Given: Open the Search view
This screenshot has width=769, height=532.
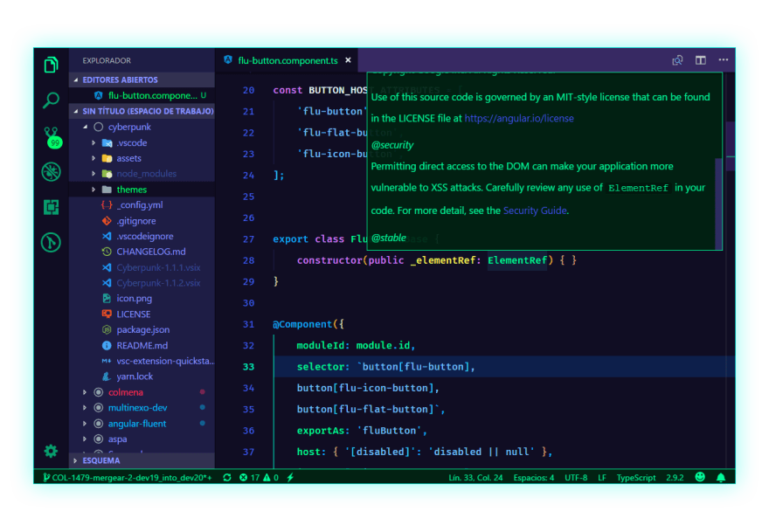Looking at the screenshot, I should 51,100.
